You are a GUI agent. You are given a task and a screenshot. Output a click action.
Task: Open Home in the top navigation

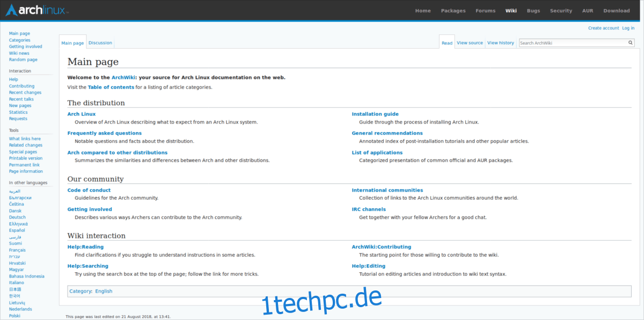point(423,11)
